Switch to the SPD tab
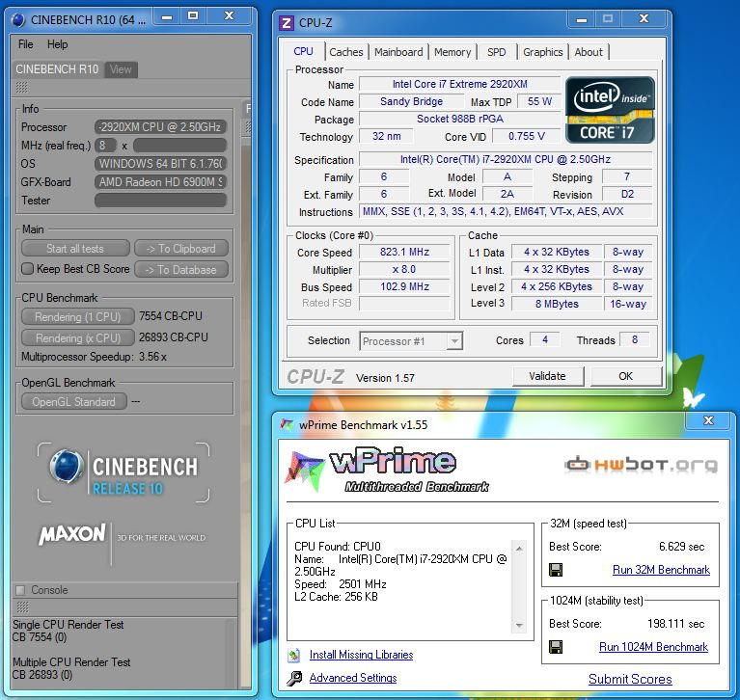 (497, 52)
